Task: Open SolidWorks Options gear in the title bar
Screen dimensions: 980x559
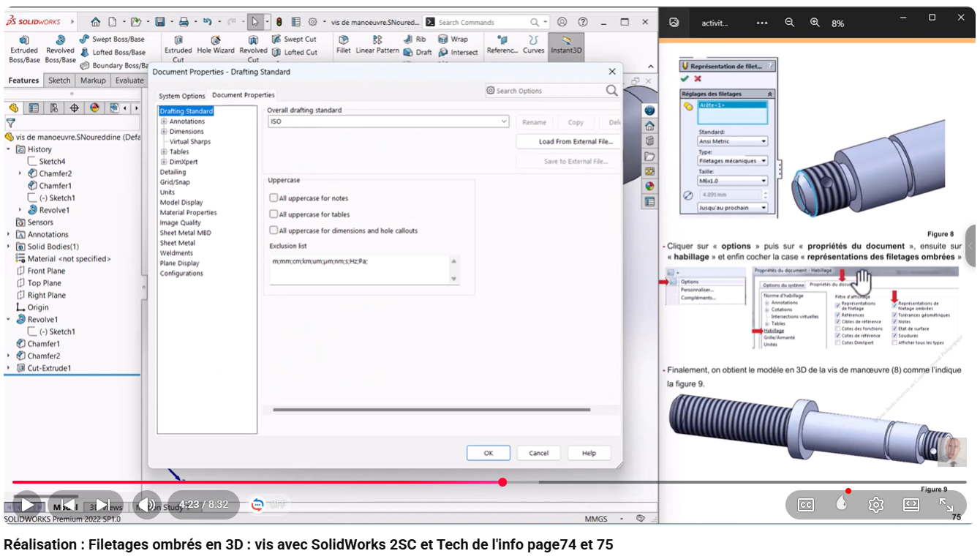Action: pos(313,22)
